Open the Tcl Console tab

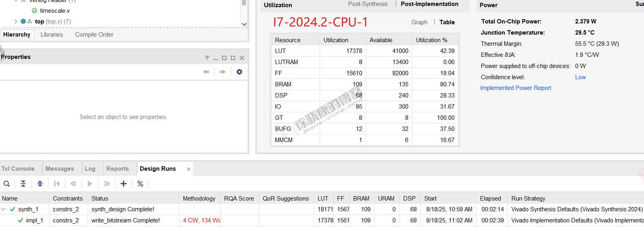click(x=18, y=169)
